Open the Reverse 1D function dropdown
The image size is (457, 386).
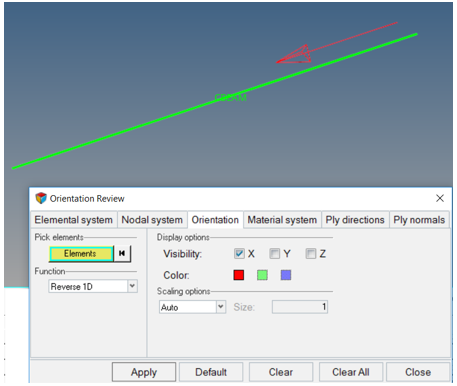93,286
